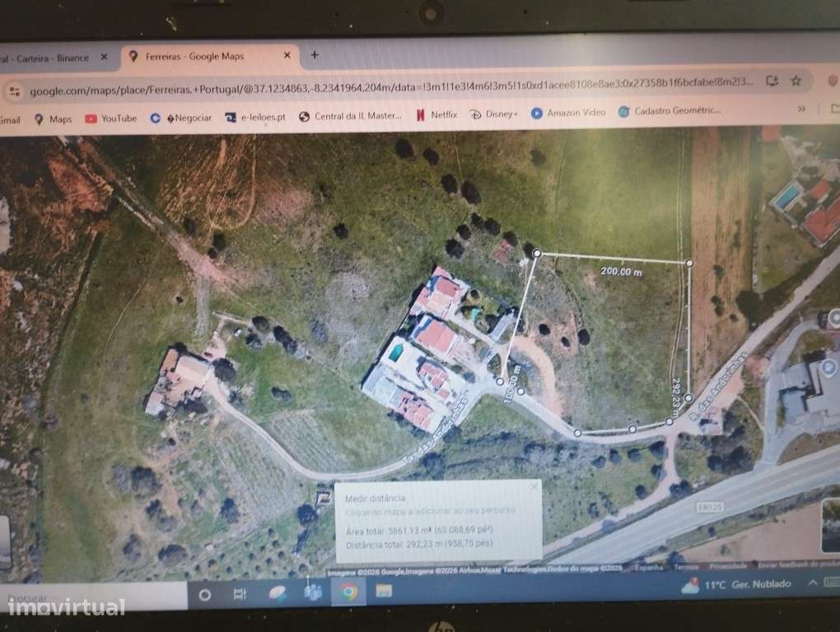Close the Medir distância panel
This screenshot has width=840, height=632.
534,486
